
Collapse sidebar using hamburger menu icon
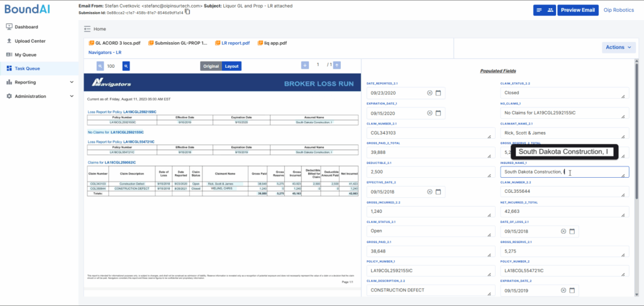point(87,29)
